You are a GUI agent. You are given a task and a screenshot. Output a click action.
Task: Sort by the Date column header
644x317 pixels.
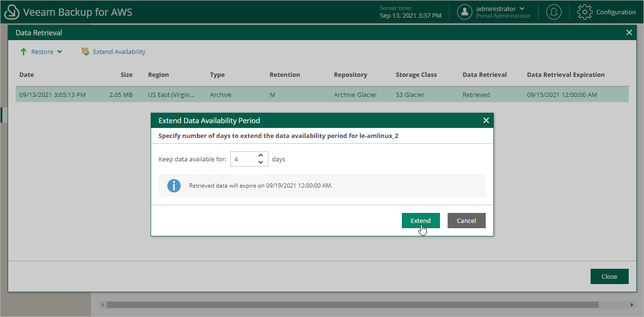pyautogui.click(x=27, y=74)
